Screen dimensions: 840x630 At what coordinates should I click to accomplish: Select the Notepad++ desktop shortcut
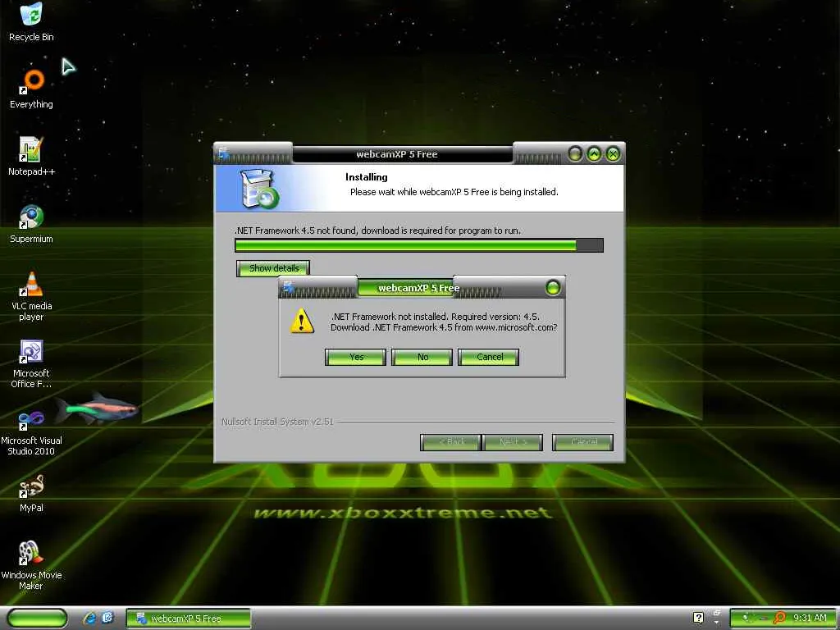click(x=31, y=157)
